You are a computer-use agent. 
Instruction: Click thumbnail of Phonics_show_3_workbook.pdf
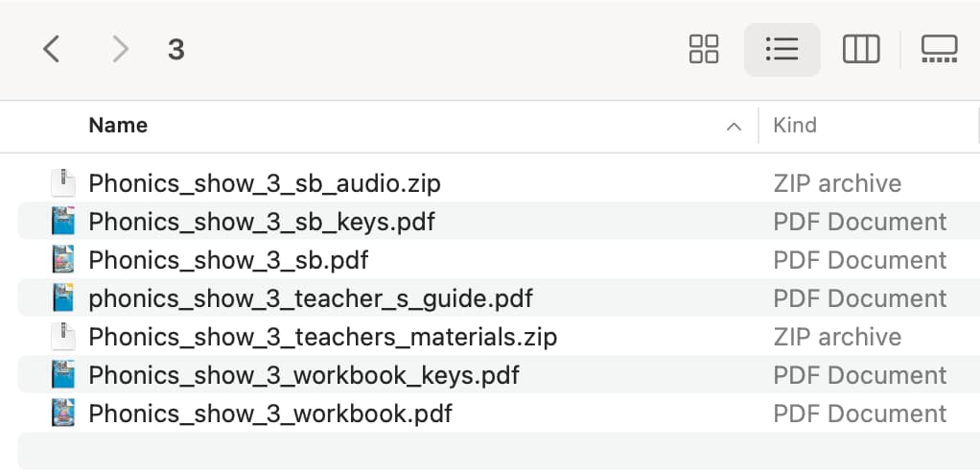(x=62, y=414)
